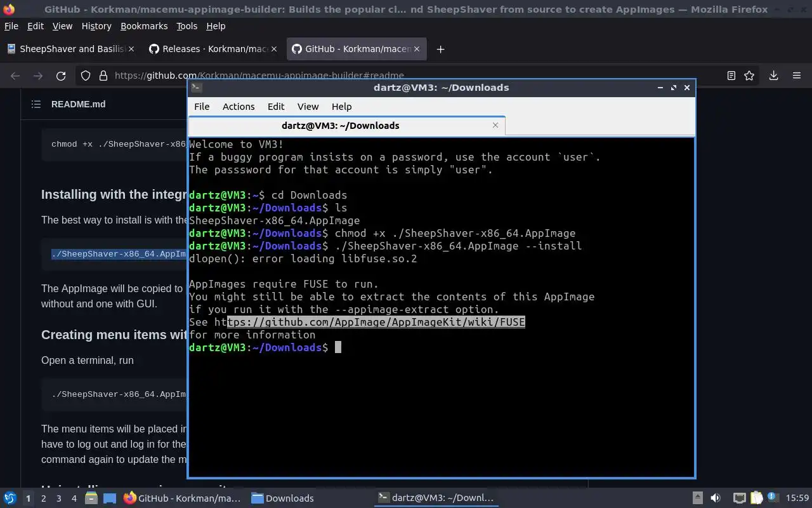The width and height of the screenshot is (812, 508).
Task: Click the terminal command prompt cursor
Action: click(x=338, y=347)
